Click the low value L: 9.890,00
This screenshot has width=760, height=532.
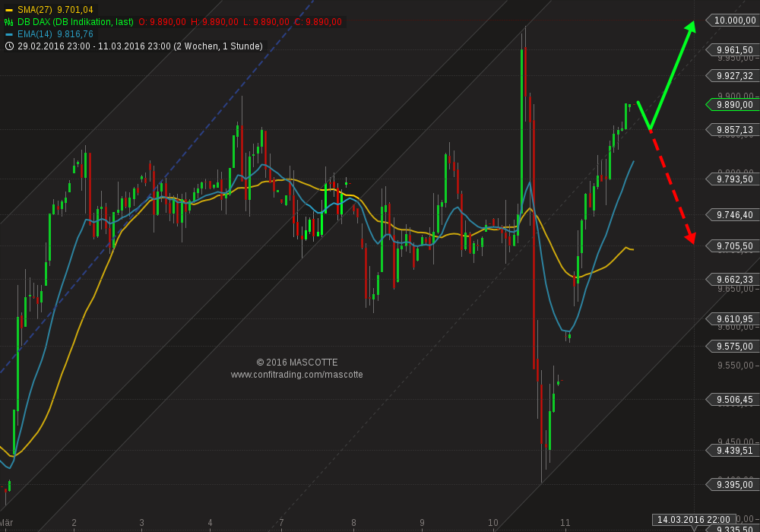[x=266, y=22]
